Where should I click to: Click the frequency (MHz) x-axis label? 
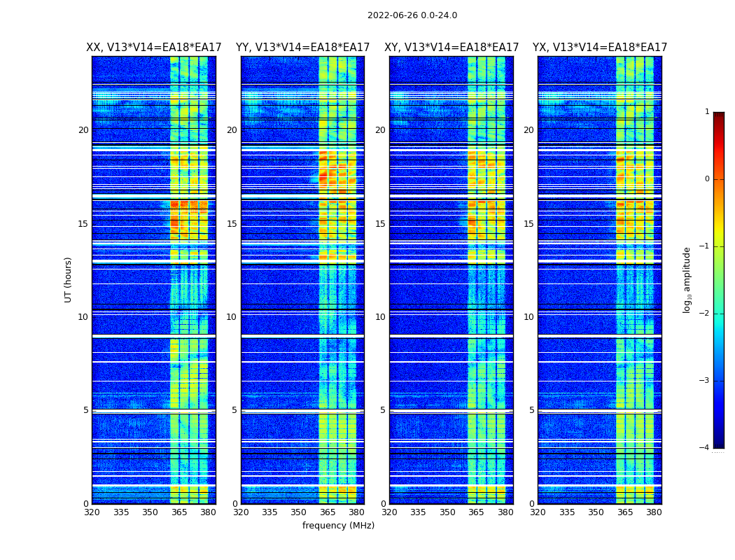(x=338, y=526)
